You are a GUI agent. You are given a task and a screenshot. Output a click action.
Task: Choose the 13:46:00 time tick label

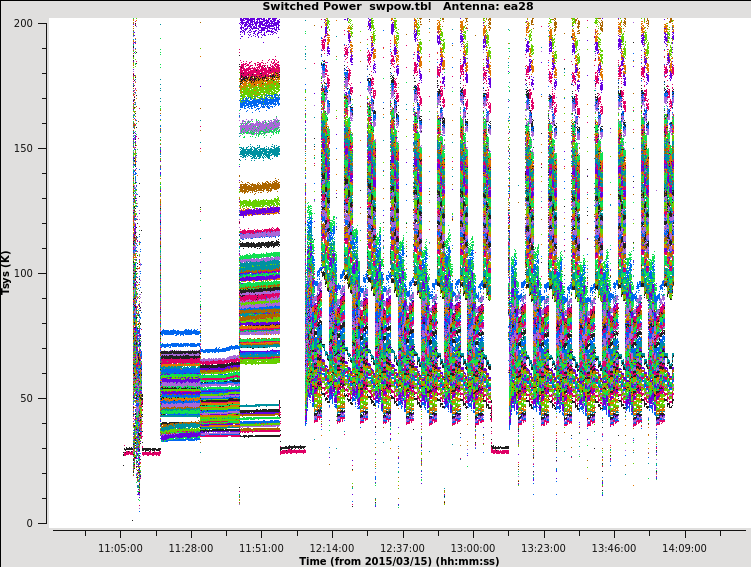coord(613,548)
